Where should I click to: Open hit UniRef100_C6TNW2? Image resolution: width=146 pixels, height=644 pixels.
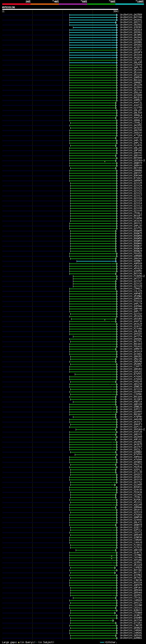(x=131, y=555)
